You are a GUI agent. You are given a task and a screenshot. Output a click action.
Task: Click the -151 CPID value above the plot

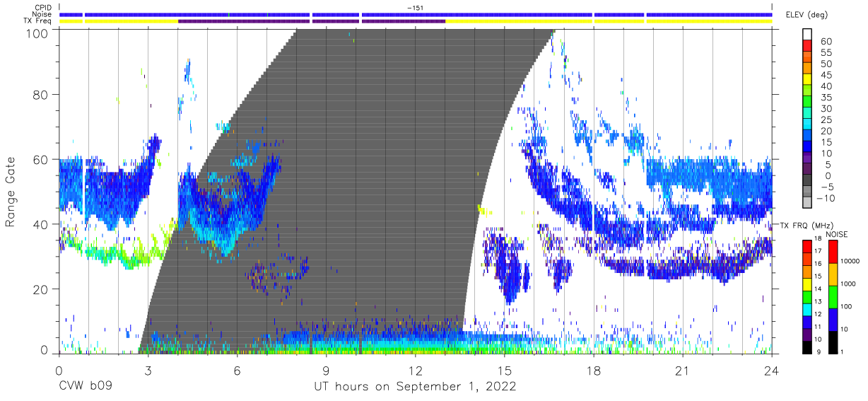point(416,8)
